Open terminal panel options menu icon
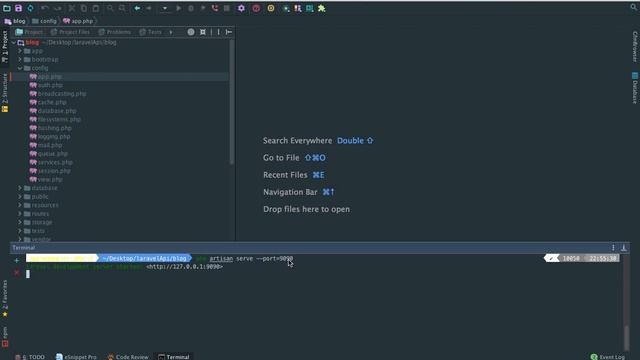This screenshot has width=640, height=360. pos(613,248)
